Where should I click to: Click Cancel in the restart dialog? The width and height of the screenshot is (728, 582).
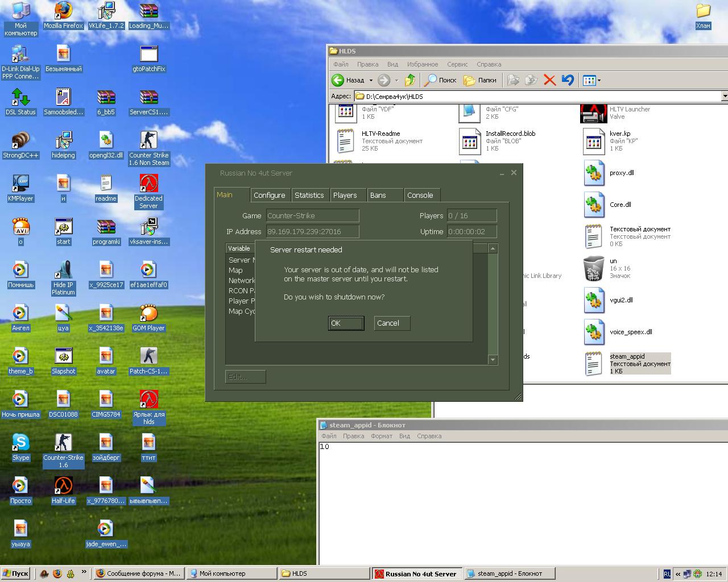(x=392, y=323)
